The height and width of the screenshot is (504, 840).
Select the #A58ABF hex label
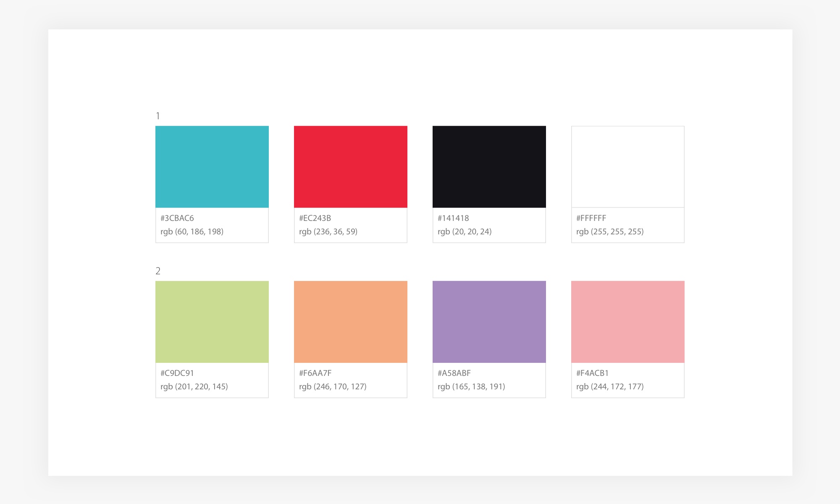pos(454,373)
